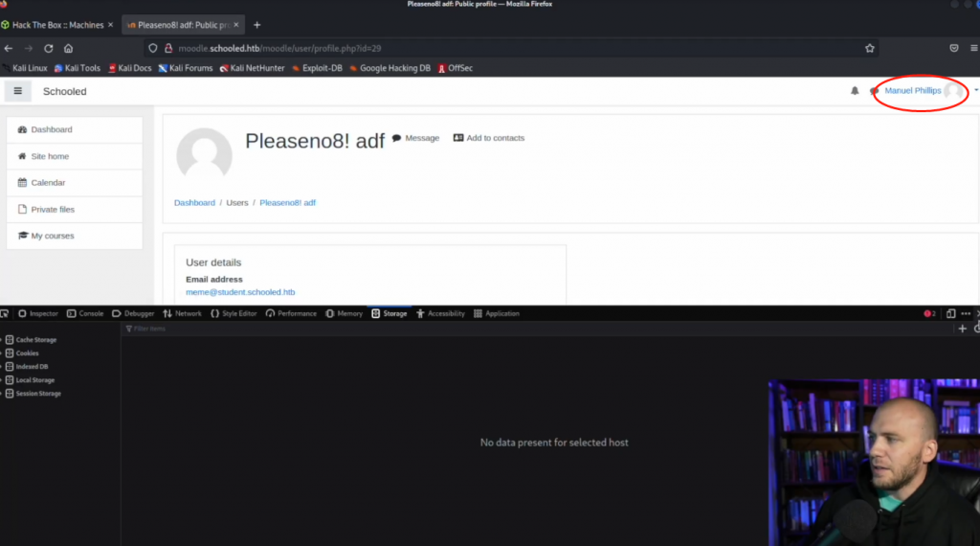Close the Pleaseno8! adf tab
Screen dimensions: 980x546
click(236, 25)
